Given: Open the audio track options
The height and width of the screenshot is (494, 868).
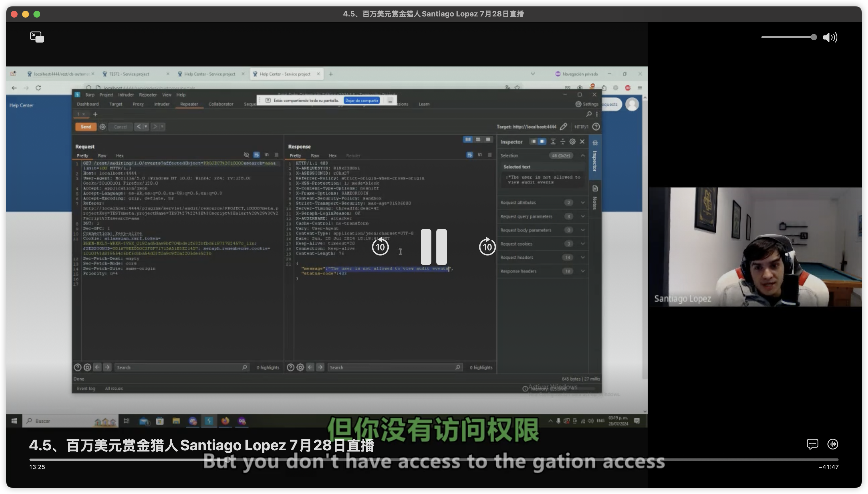Looking at the screenshot, I should [x=833, y=444].
